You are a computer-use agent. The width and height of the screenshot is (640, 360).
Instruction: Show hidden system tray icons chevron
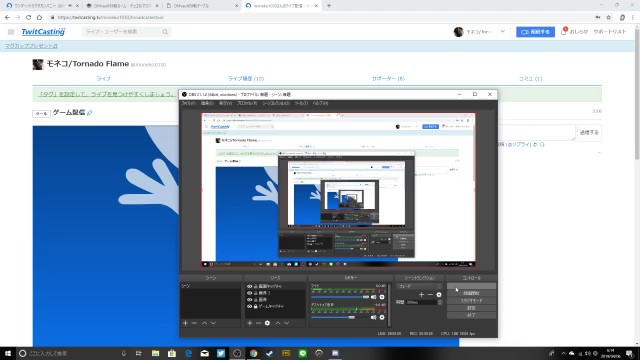coord(563,353)
